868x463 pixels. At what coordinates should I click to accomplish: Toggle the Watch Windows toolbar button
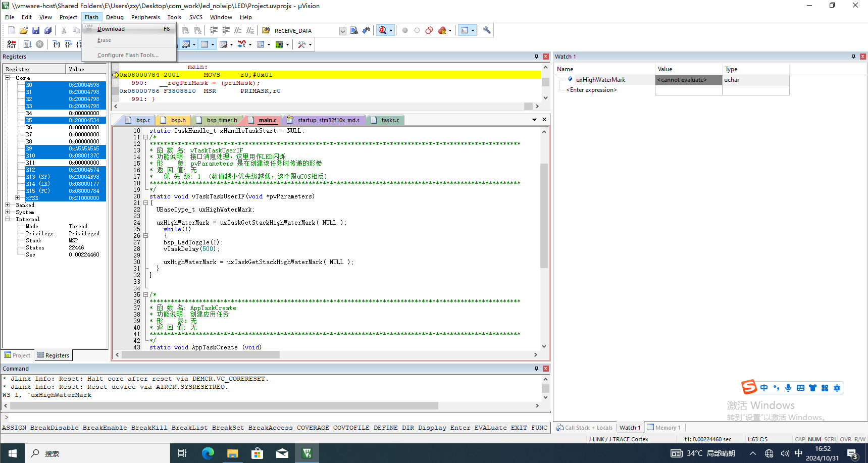186,44
